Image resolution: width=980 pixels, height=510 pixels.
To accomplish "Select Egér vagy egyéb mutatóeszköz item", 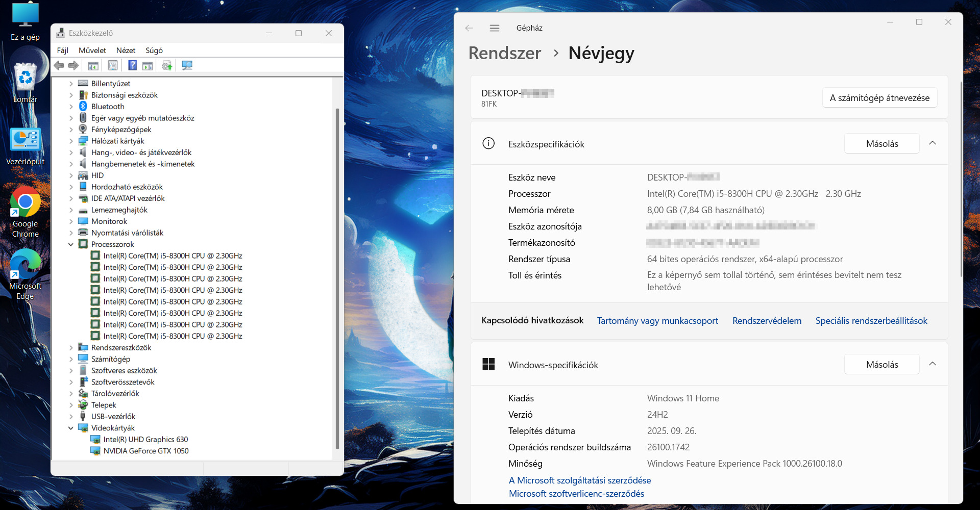I will [143, 118].
